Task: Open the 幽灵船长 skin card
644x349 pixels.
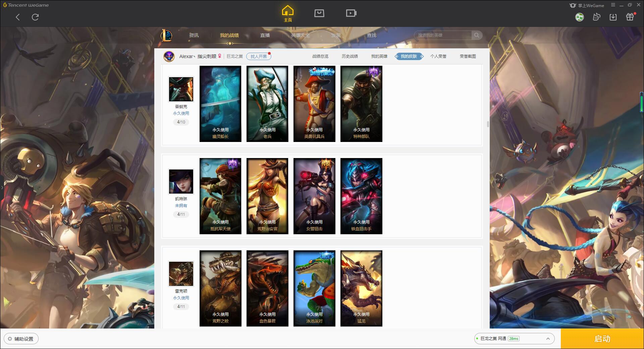Action: tap(220, 104)
